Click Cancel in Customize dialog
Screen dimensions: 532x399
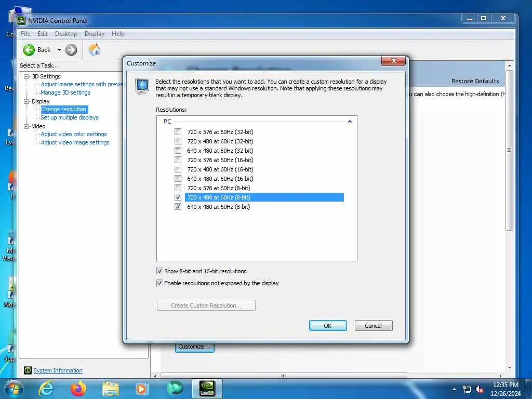(373, 325)
